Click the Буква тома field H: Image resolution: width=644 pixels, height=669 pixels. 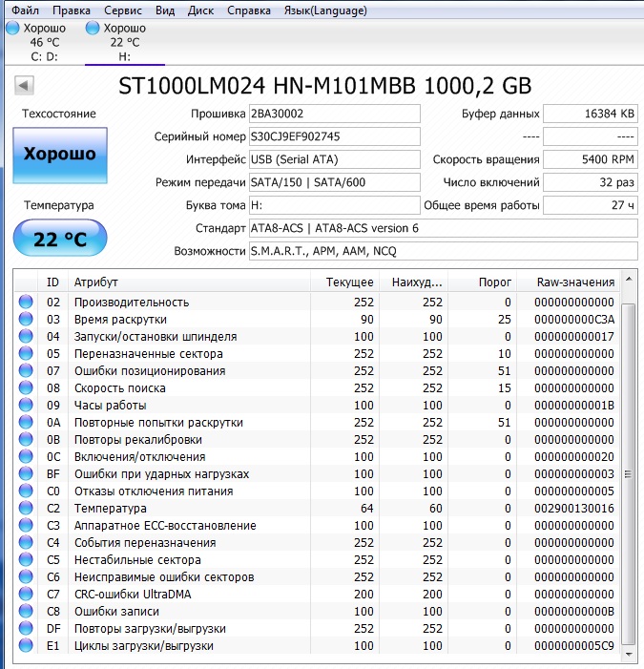(334, 205)
